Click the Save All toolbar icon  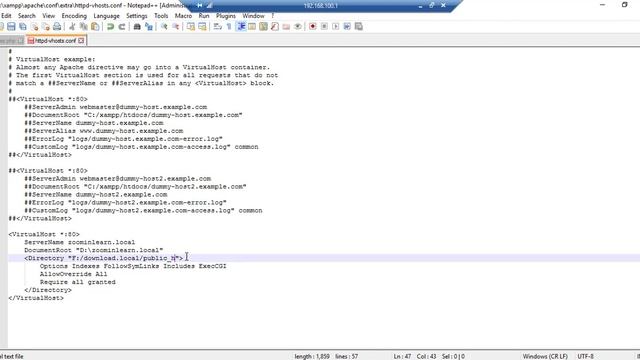click(23, 27)
